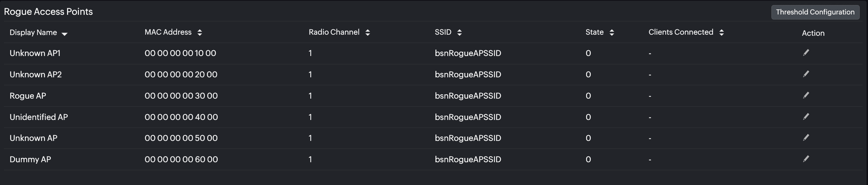868x185 pixels.
Task: Sort the State column
Action: coord(612,33)
